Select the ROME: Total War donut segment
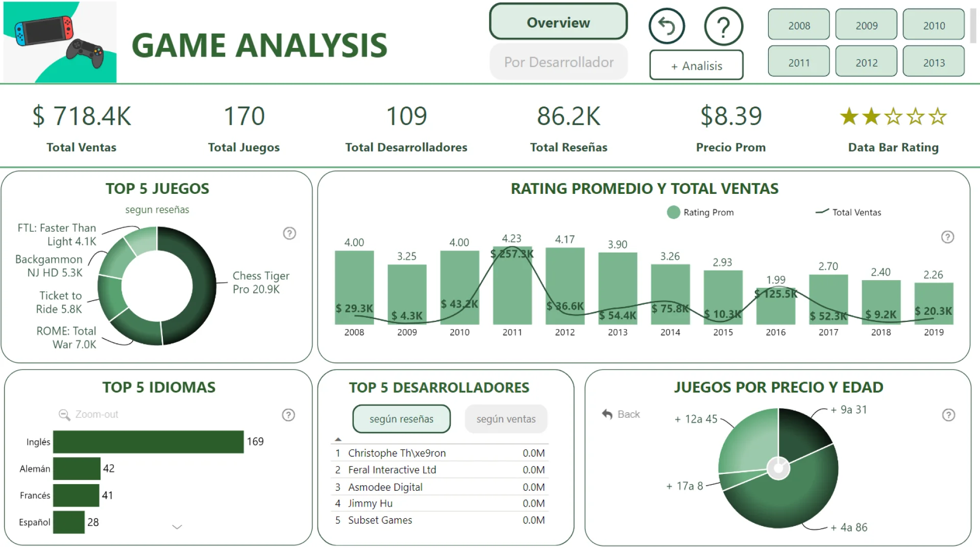Image resolution: width=980 pixels, height=551 pixels. tap(139, 328)
